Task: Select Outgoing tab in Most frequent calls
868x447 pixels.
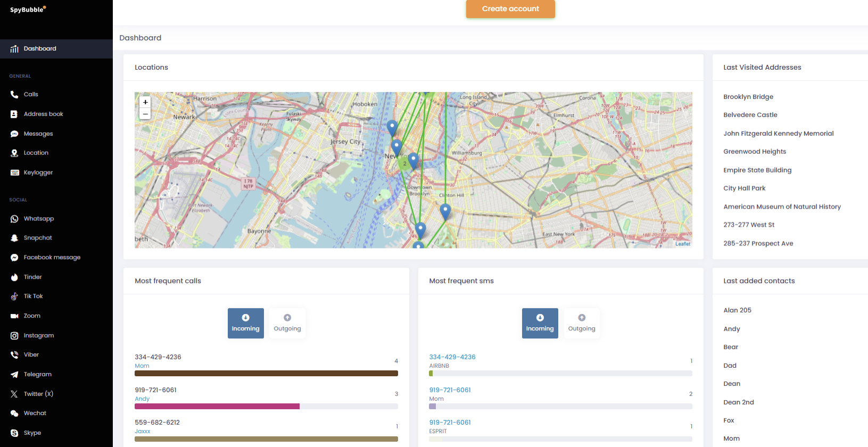Action: click(287, 323)
